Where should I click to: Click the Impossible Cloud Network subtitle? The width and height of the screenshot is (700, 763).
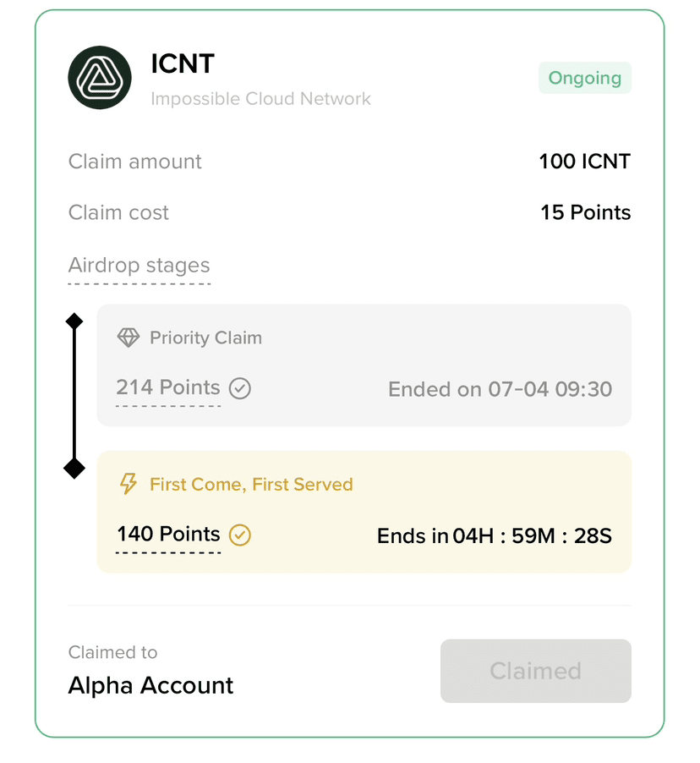coord(260,99)
